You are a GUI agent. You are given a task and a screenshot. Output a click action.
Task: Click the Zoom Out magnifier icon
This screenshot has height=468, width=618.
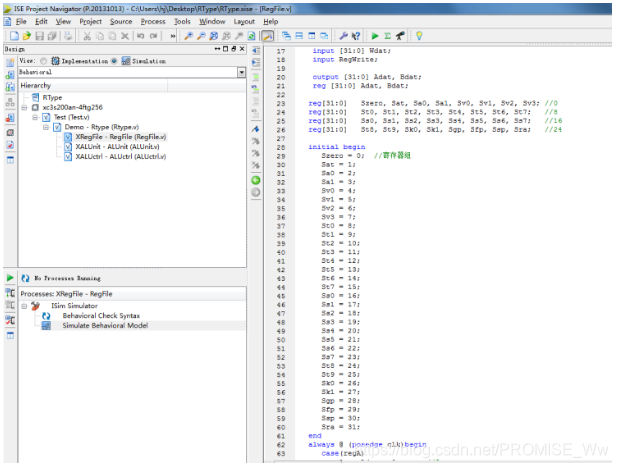point(201,36)
